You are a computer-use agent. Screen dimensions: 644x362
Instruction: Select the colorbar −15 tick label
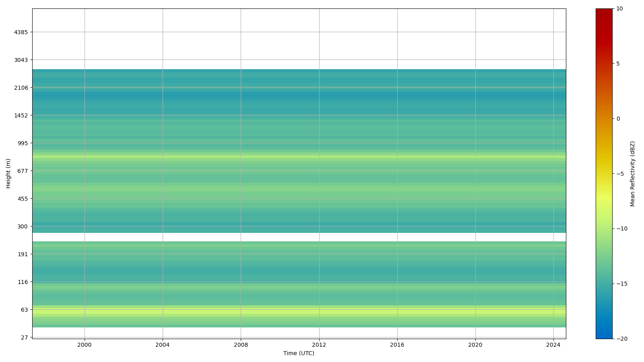[622, 284]
